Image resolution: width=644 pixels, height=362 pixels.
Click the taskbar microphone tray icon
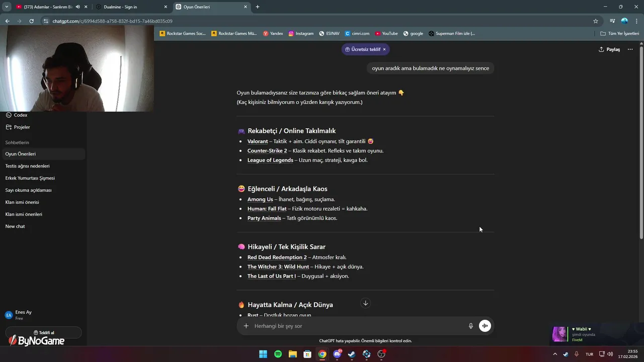click(577, 354)
